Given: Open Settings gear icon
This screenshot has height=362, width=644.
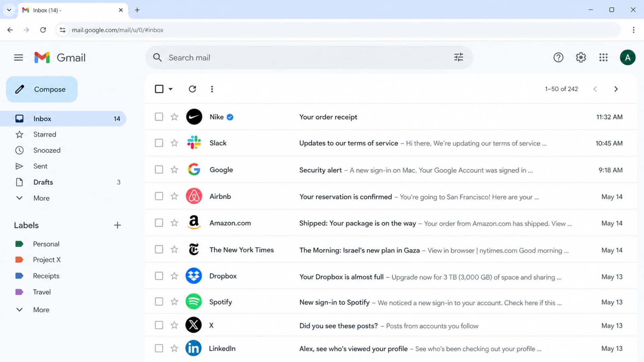Looking at the screenshot, I should click(581, 58).
